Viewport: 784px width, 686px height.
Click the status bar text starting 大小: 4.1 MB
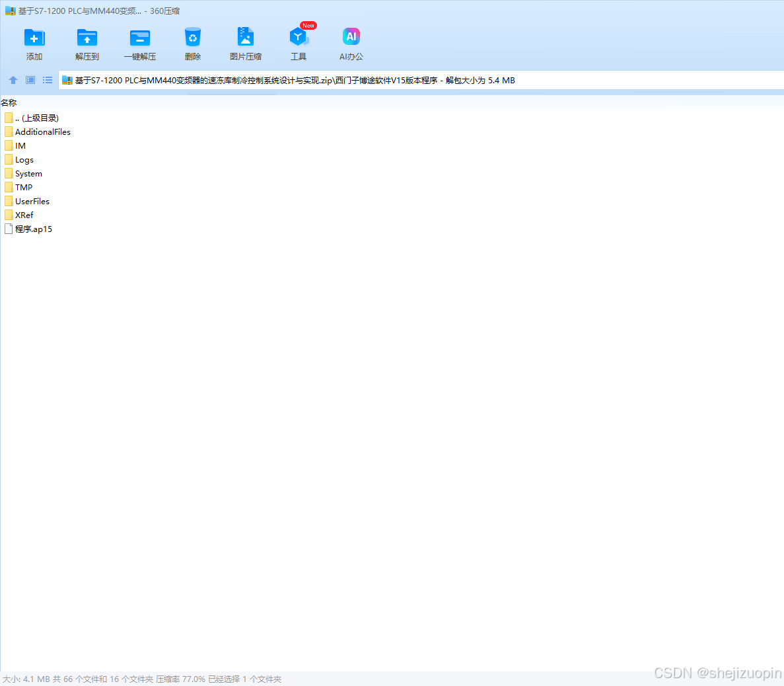coord(142,679)
